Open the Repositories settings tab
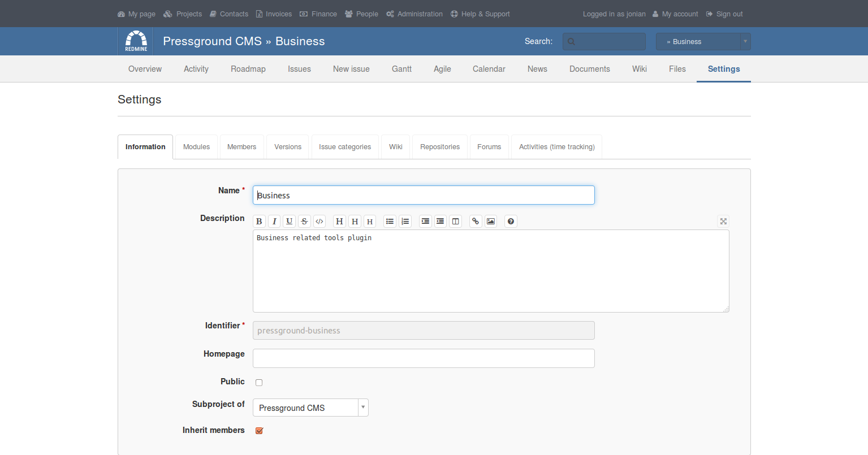 [440, 146]
